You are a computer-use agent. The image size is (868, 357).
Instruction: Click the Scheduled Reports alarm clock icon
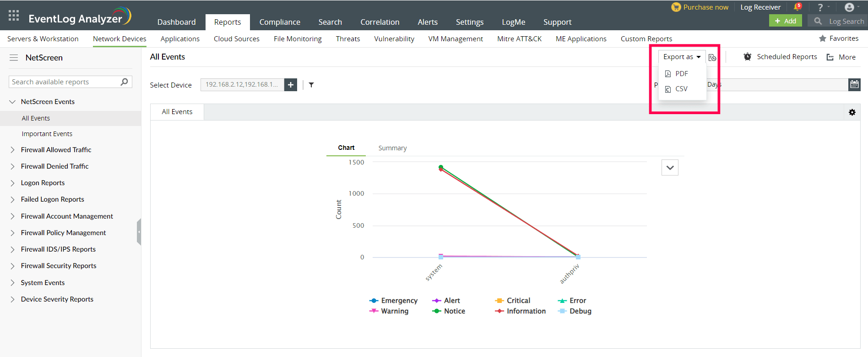748,57
